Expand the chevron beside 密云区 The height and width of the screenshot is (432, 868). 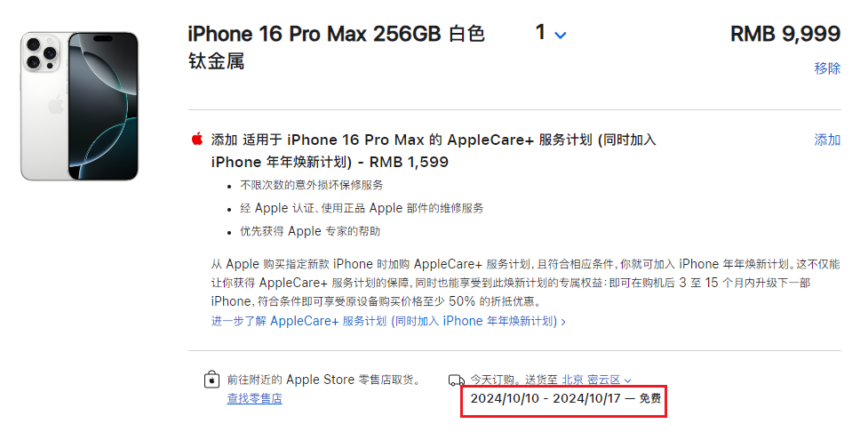point(627,380)
